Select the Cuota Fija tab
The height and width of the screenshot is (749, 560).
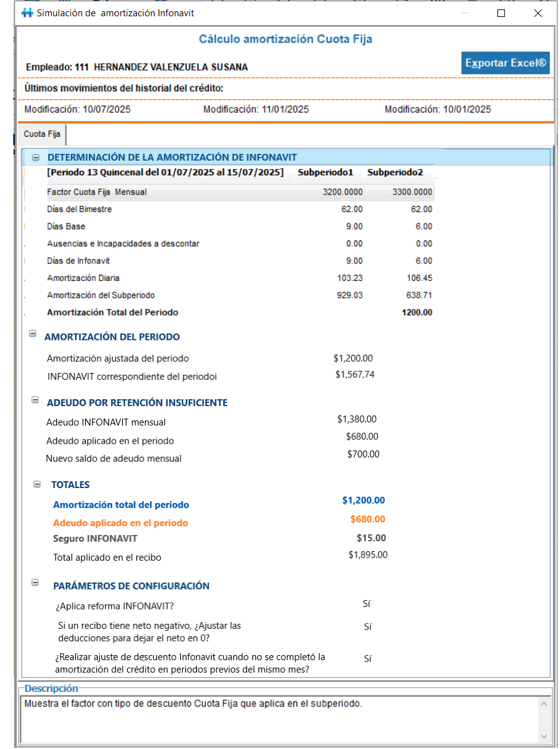(x=42, y=135)
